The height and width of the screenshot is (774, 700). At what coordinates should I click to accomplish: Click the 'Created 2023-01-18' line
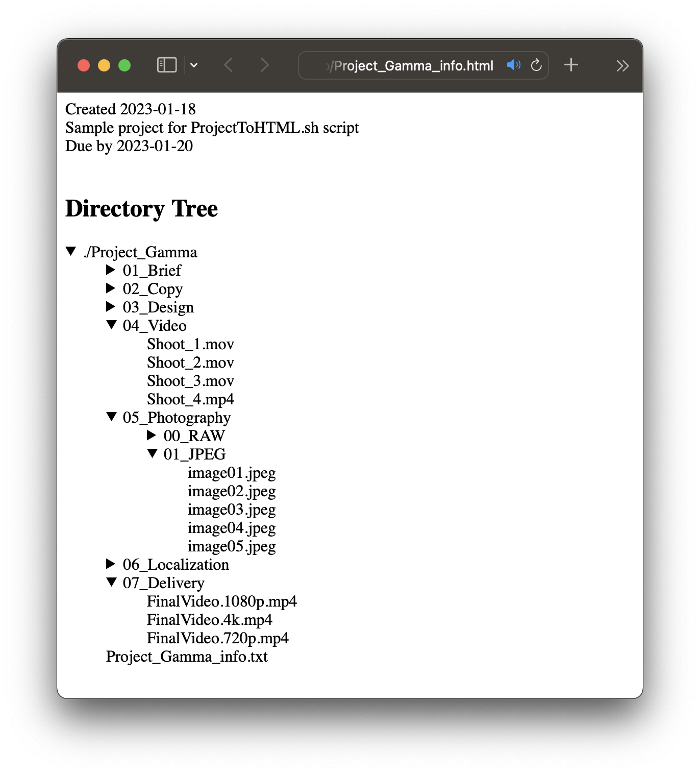pos(131,109)
